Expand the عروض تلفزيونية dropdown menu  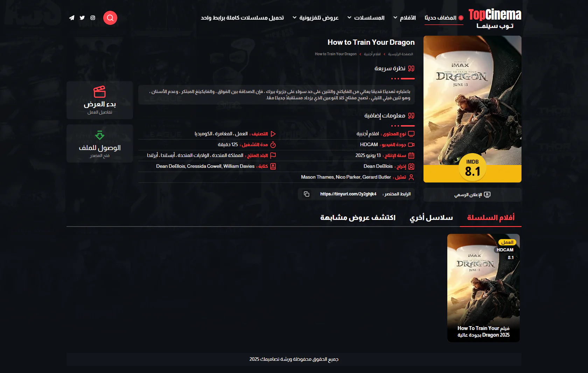coord(315,18)
